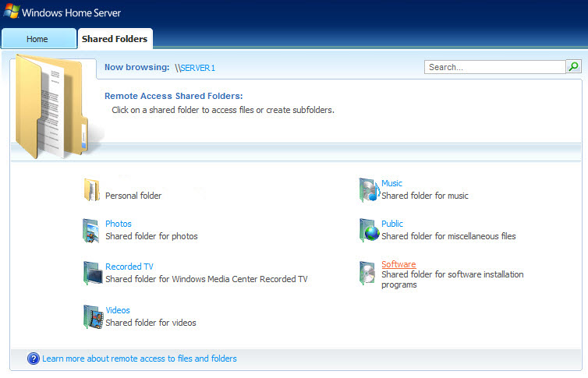Open the Photos shared folder link
588x378 pixels.
[119, 224]
